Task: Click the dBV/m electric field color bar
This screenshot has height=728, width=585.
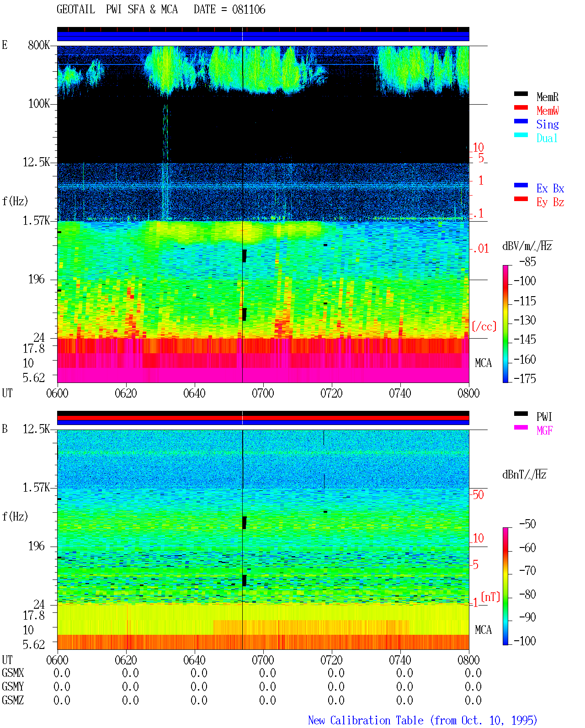Action: click(505, 324)
